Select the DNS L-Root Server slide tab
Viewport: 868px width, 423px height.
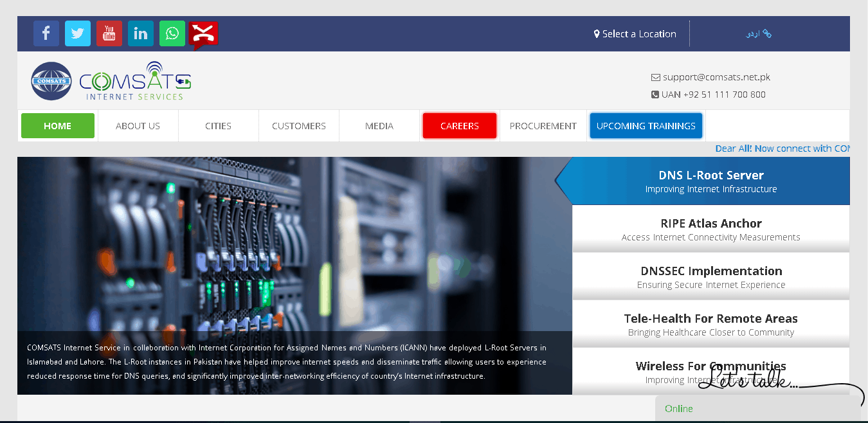pyautogui.click(x=711, y=181)
